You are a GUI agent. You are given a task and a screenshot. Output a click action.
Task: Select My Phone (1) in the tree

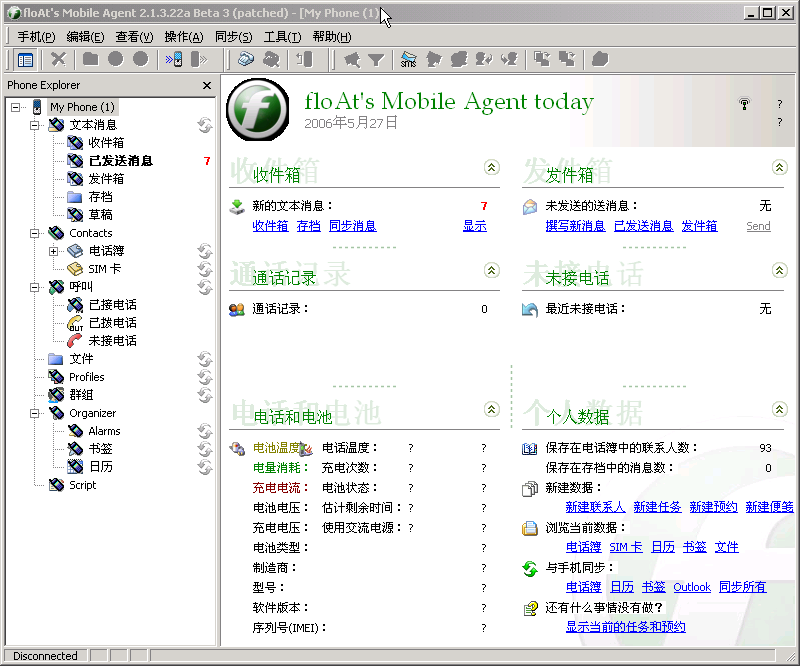82,107
